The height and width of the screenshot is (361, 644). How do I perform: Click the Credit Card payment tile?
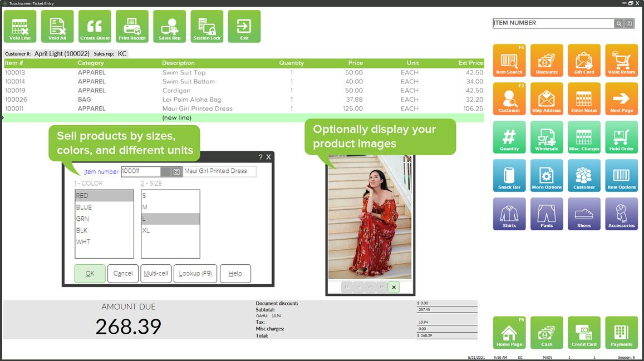point(584,333)
